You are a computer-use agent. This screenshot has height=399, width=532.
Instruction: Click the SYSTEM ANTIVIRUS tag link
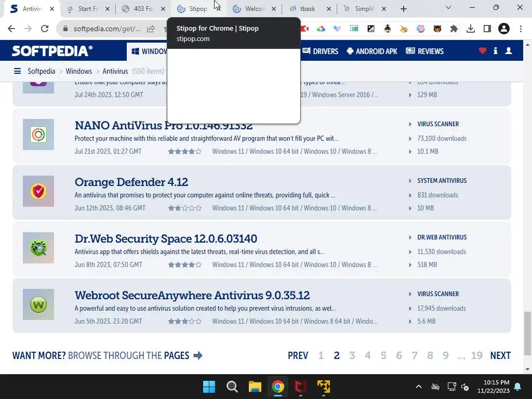click(x=442, y=180)
